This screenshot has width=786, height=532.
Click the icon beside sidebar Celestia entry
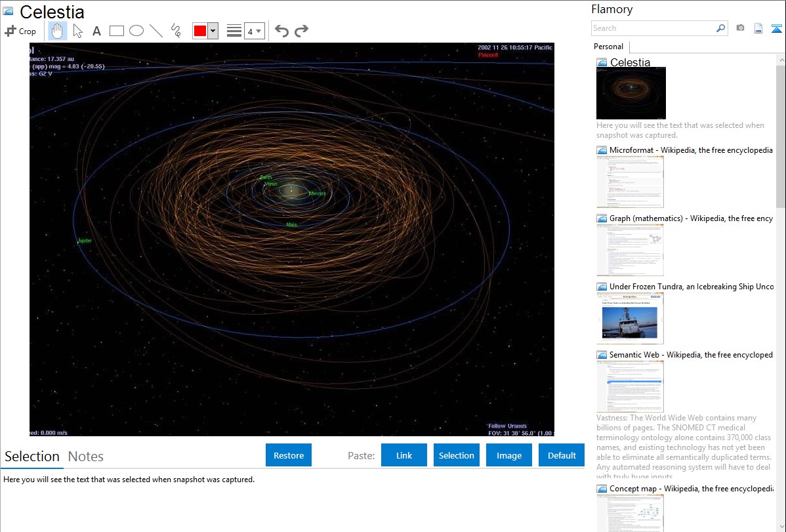(602, 62)
